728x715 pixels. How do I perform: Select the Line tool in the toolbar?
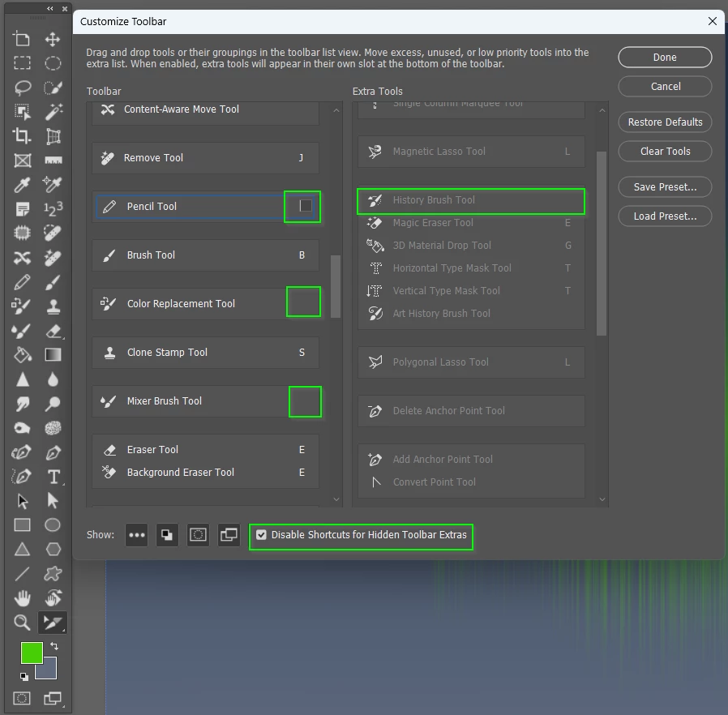click(x=22, y=574)
